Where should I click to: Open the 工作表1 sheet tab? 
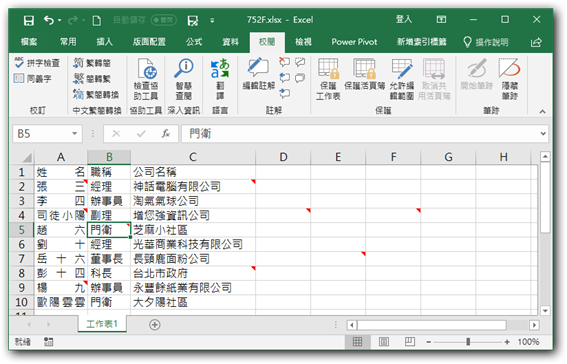point(102,324)
